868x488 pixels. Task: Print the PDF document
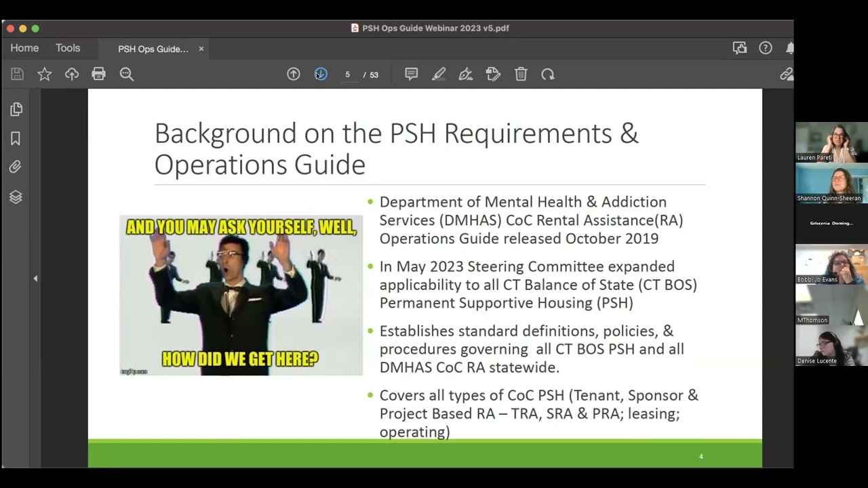[x=99, y=74]
